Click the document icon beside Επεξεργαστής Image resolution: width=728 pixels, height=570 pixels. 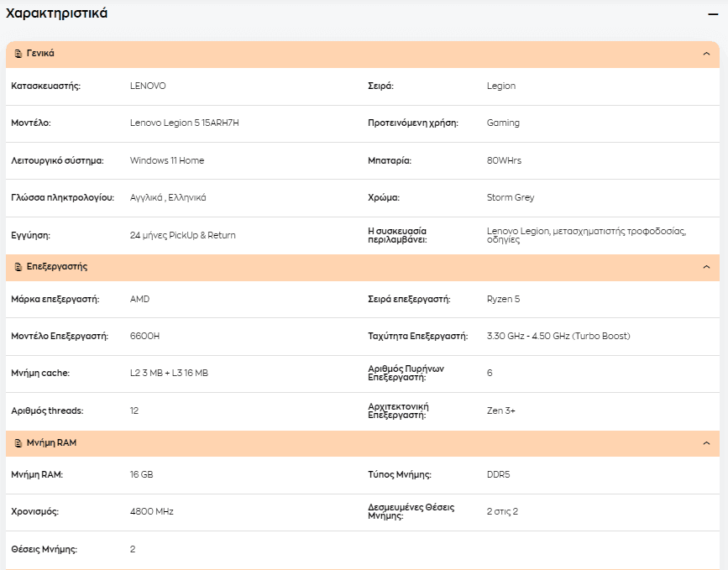coord(18,267)
